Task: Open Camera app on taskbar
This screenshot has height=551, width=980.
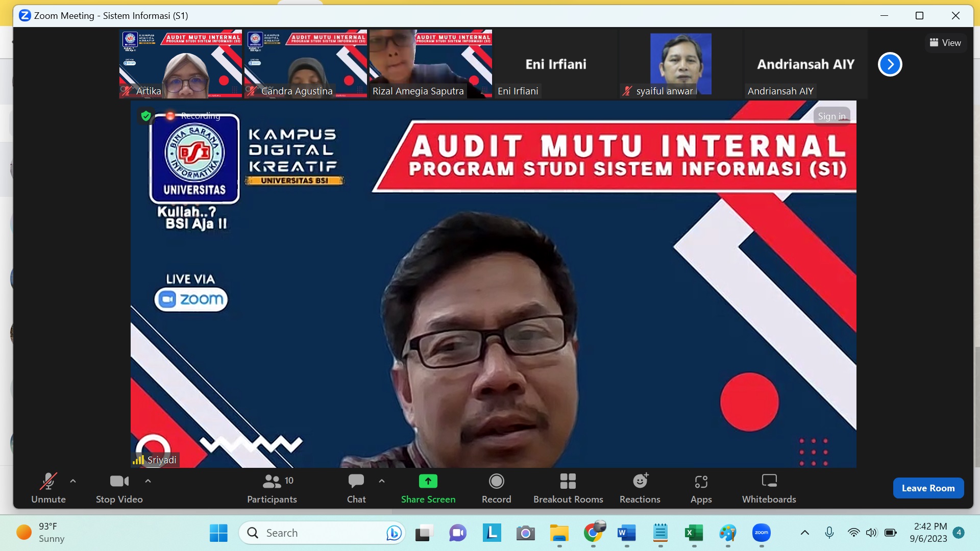Action: (x=525, y=533)
